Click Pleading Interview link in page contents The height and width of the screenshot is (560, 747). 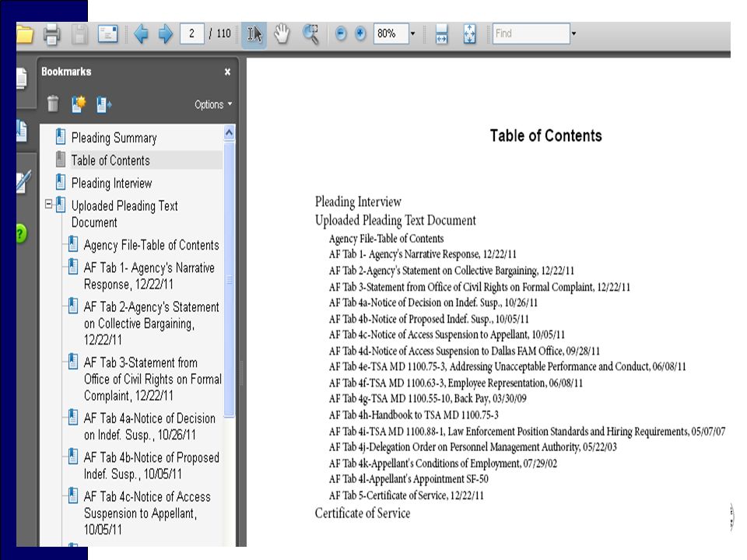(358, 201)
